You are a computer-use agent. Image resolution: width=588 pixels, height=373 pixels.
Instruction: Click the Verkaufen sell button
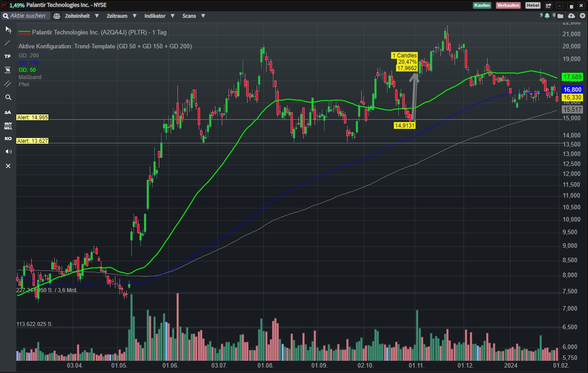point(508,5)
